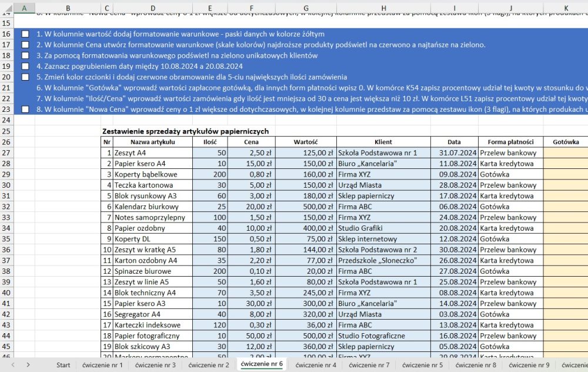Select the cell Zeszyt A4
Viewport: 588px width, 372px height.
coord(153,153)
